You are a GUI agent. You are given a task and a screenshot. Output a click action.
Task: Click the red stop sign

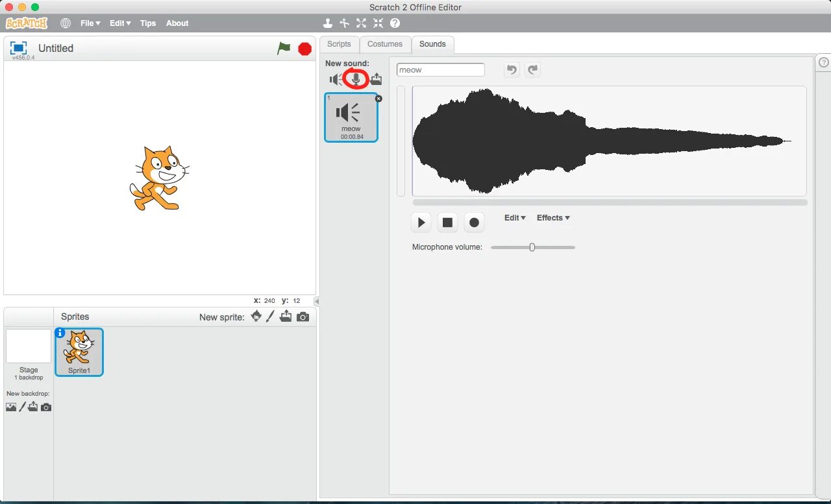pos(304,49)
